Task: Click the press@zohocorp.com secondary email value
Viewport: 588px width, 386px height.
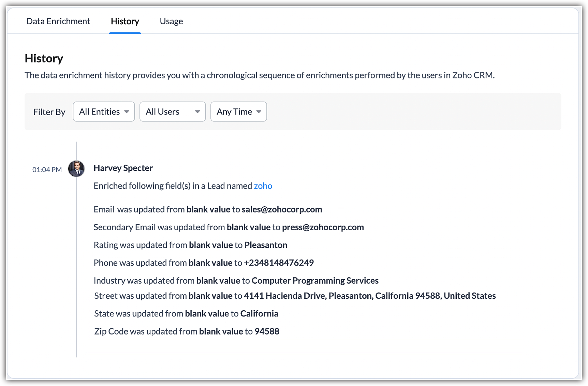Action: (323, 227)
